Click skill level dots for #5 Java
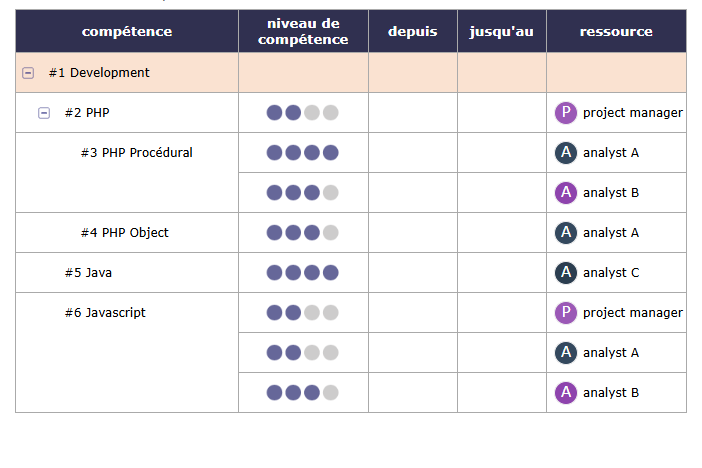This screenshot has height=468, width=702. [302, 273]
